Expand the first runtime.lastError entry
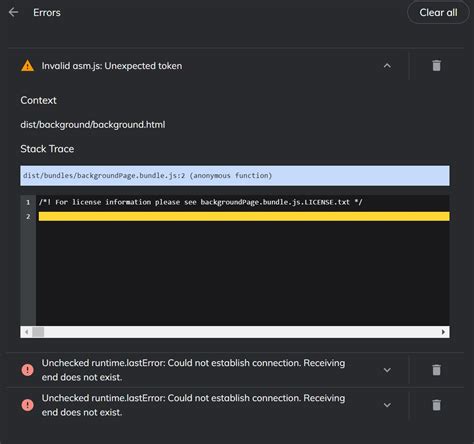474x444 pixels. 387,370
